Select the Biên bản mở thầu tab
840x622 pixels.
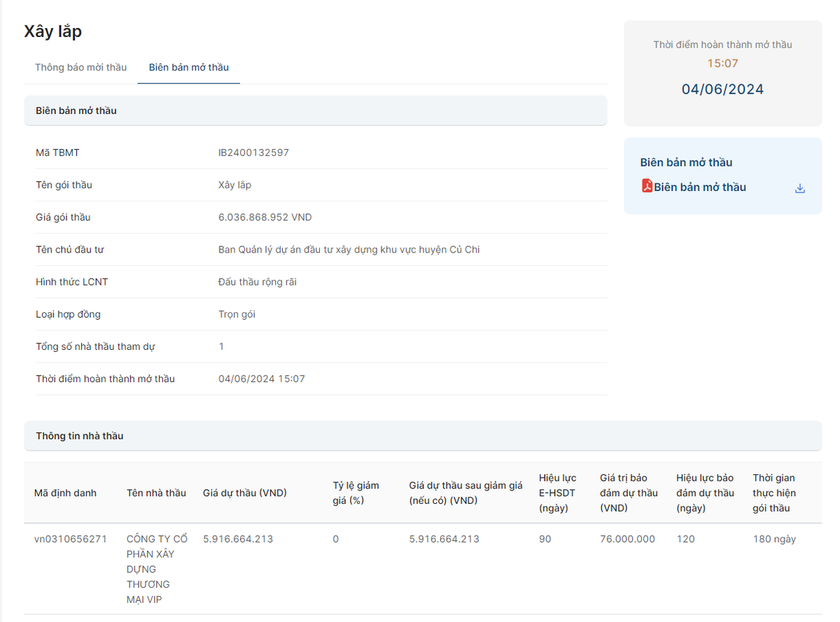188,67
